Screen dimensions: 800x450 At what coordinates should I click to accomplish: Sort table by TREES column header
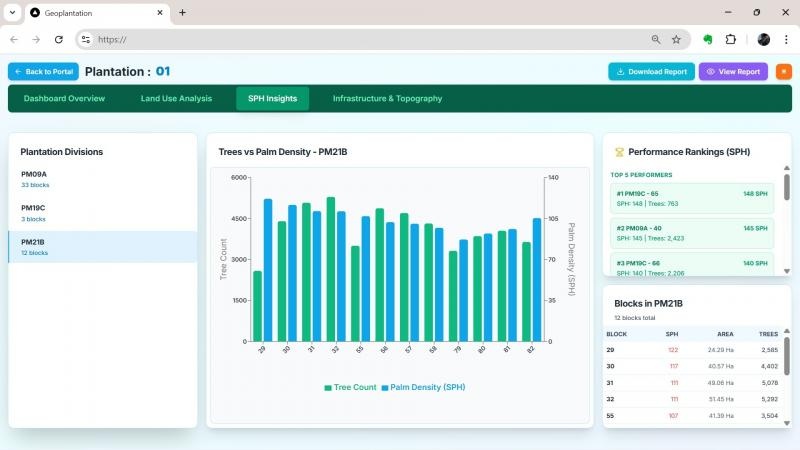[x=768, y=334]
